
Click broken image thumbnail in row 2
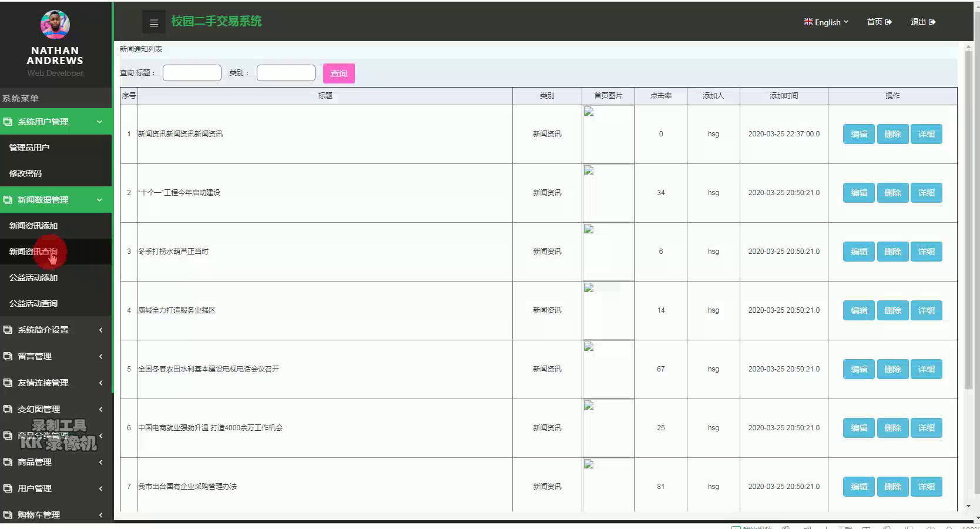point(608,193)
